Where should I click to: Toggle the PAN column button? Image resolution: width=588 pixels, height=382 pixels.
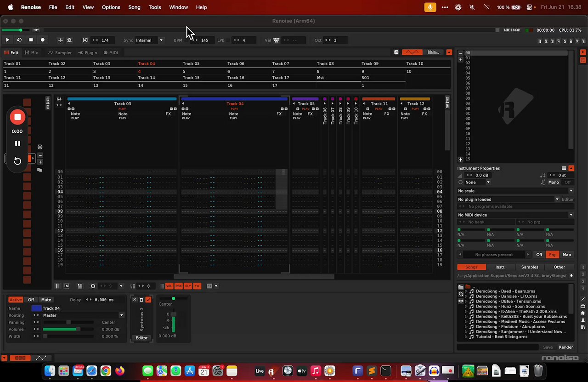pyautogui.click(x=178, y=286)
